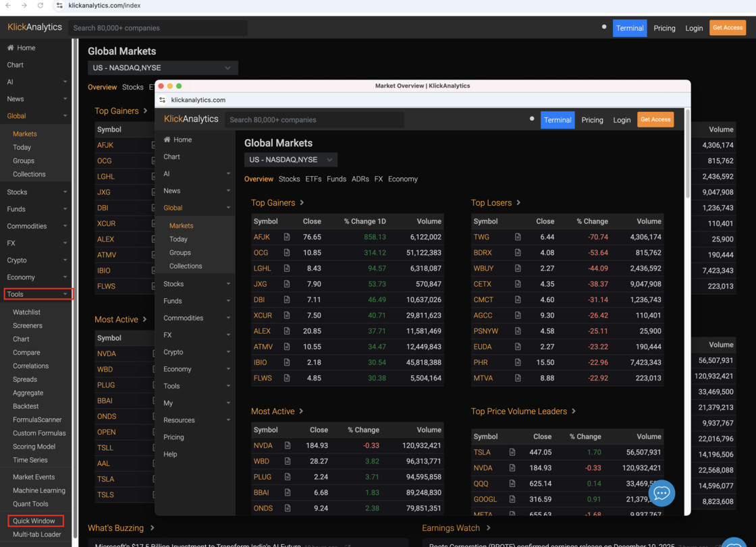This screenshot has width=756, height=547.
Task: Click KlickAnalytics logo in main window
Action: [x=34, y=27]
